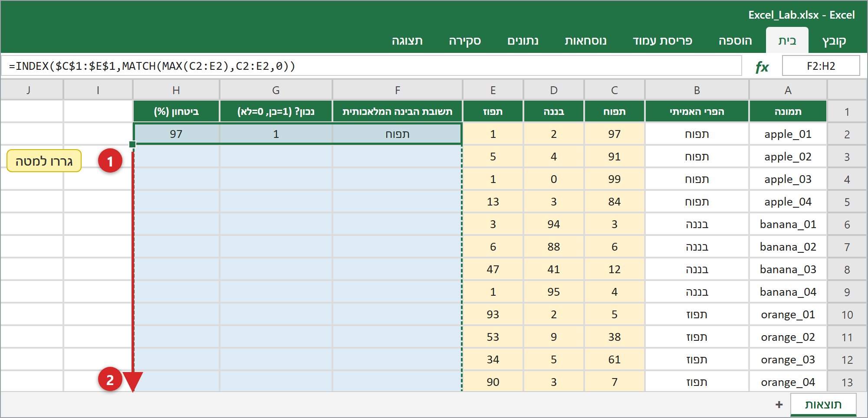Click into the formula bar with INDEX formula

(x=372, y=66)
